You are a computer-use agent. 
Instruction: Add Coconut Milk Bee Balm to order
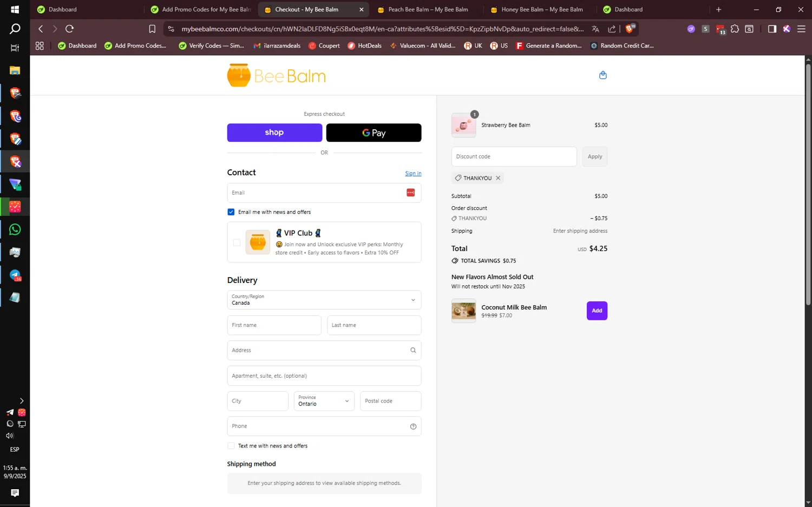coord(597,311)
